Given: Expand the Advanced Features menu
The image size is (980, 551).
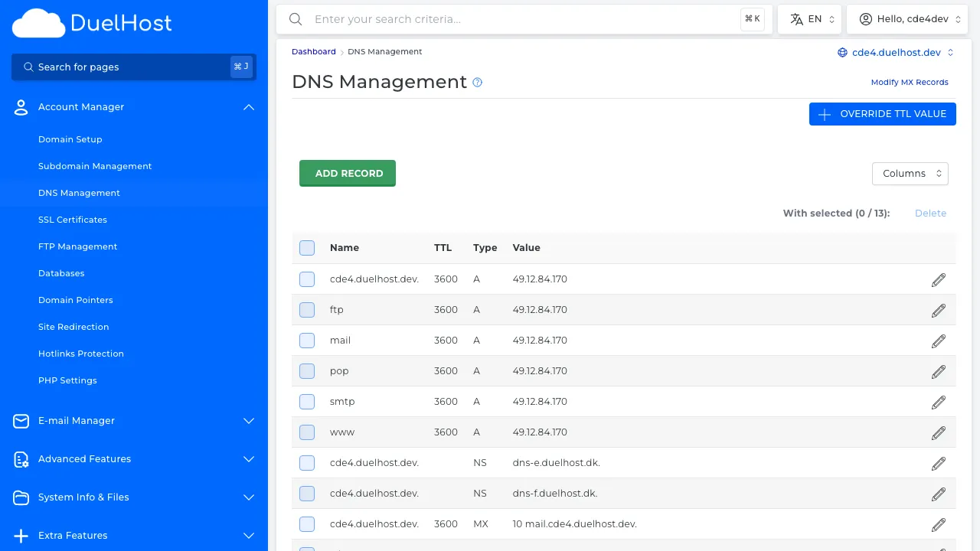Looking at the screenshot, I should coord(84,458).
